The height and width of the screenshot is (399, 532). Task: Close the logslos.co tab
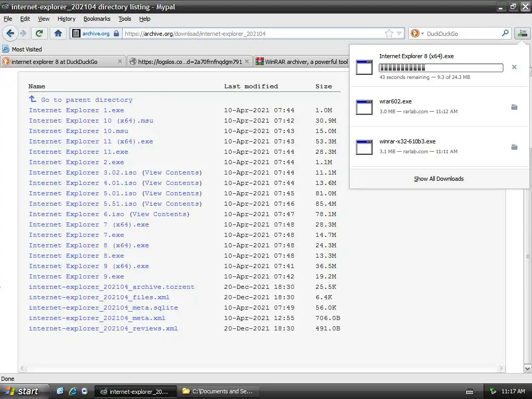(x=247, y=61)
